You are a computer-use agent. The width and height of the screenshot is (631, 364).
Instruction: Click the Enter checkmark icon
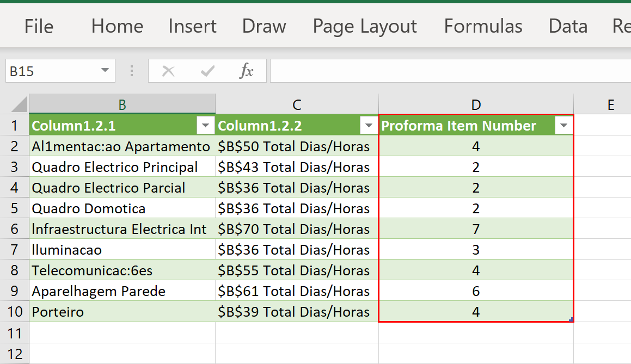click(x=207, y=71)
